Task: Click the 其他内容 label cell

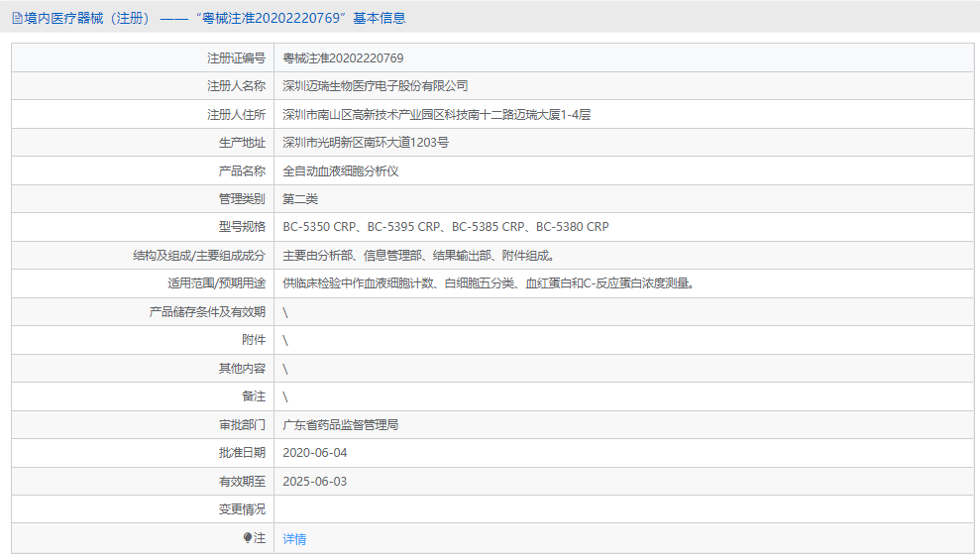Action: pos(143,369)
